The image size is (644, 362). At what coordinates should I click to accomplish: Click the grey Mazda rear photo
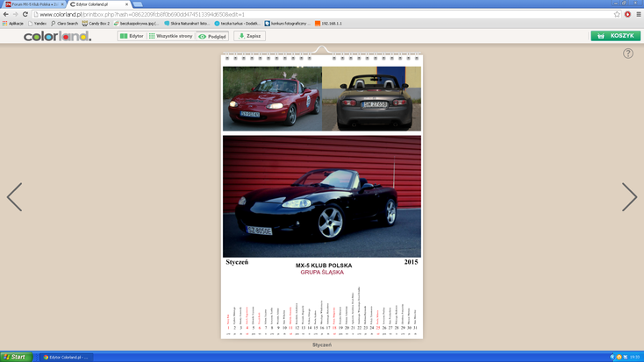pos(372,99)
